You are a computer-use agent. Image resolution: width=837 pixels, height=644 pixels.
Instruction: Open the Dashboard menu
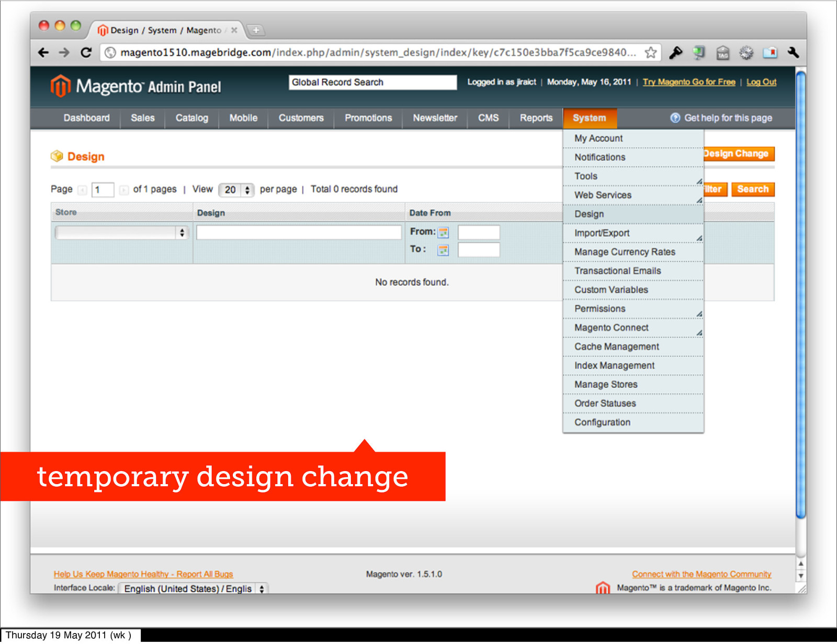[x=86, y=118]
